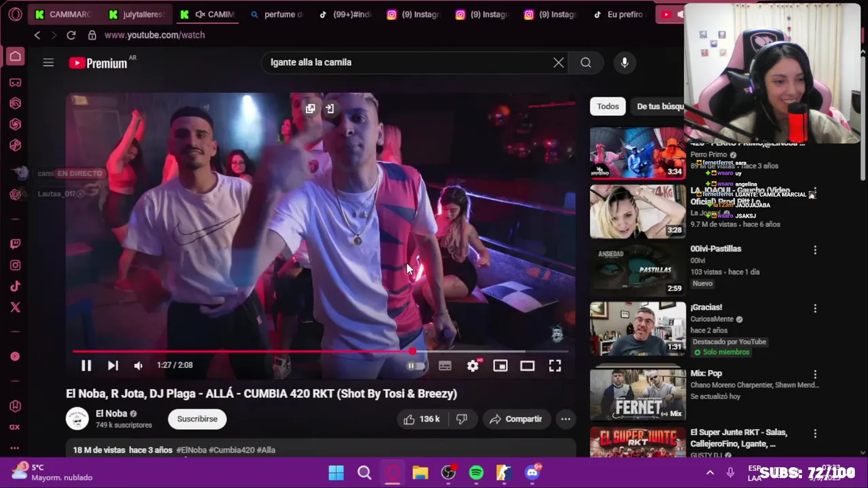Open the LA JOAQUI video thumbnail
Viewport: 868px width, 488px height.
pyautogui.click(x=637, y=211)
